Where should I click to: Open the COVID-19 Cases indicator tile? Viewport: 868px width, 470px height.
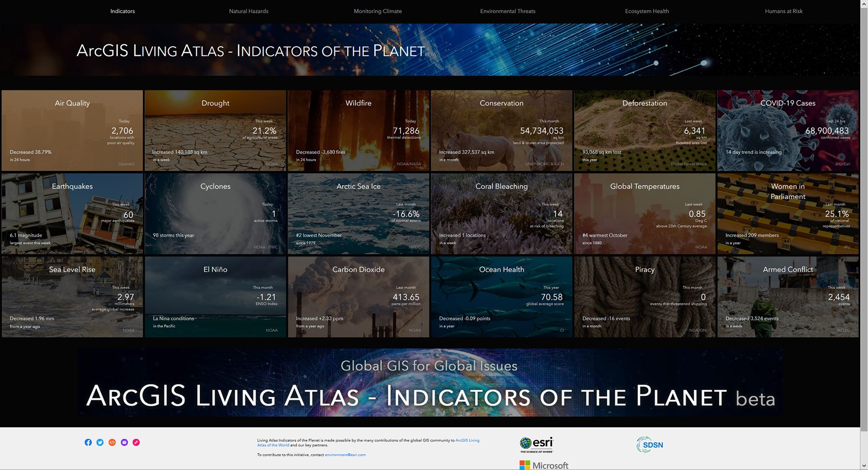(788, 130)
